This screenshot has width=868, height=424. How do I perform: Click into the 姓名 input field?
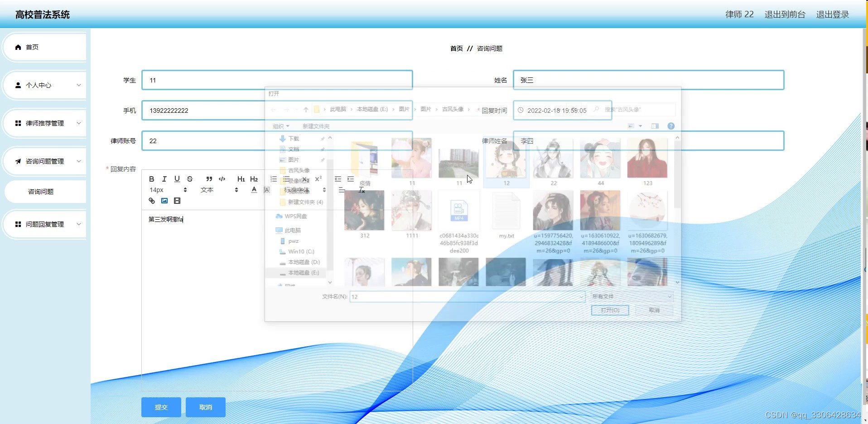(648, 80)
